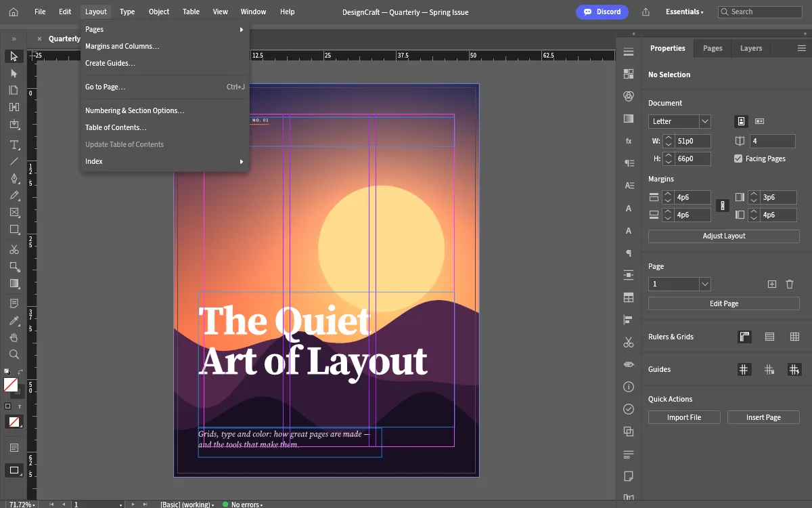812x508 pixels.
Task: Select the Pen tool
Action: coord(14,179)
